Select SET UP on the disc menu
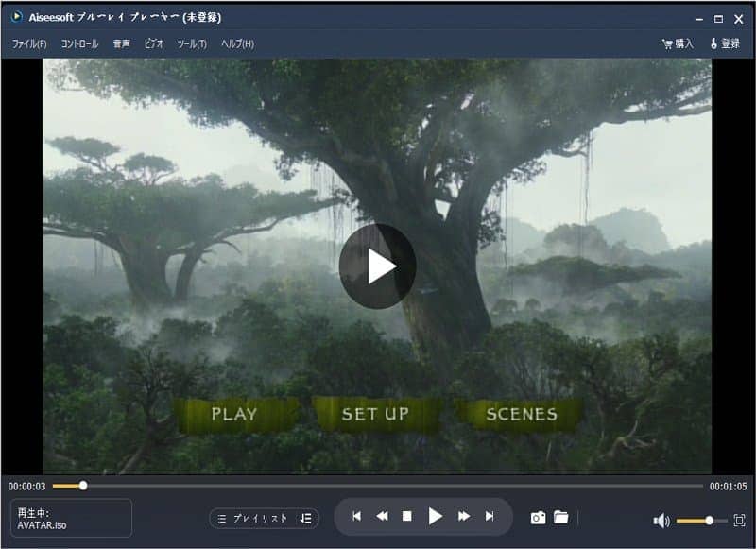Screen dimensions: 756x549 click(375, 414)
